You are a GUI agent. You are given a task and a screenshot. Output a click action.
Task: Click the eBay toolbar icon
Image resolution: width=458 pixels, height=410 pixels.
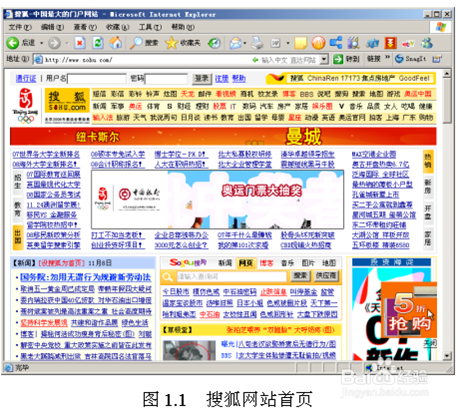click(408, 43)
